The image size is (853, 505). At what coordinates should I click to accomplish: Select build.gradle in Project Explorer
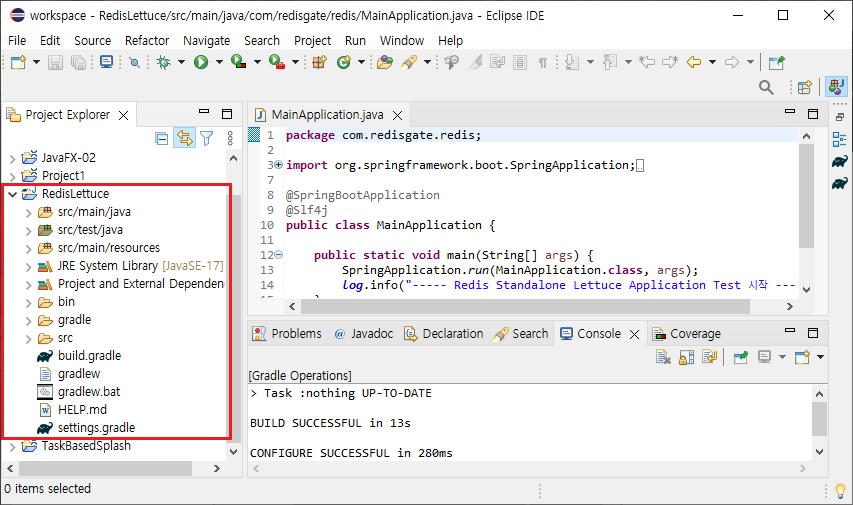pyautogui.click(x=89, y=356)
